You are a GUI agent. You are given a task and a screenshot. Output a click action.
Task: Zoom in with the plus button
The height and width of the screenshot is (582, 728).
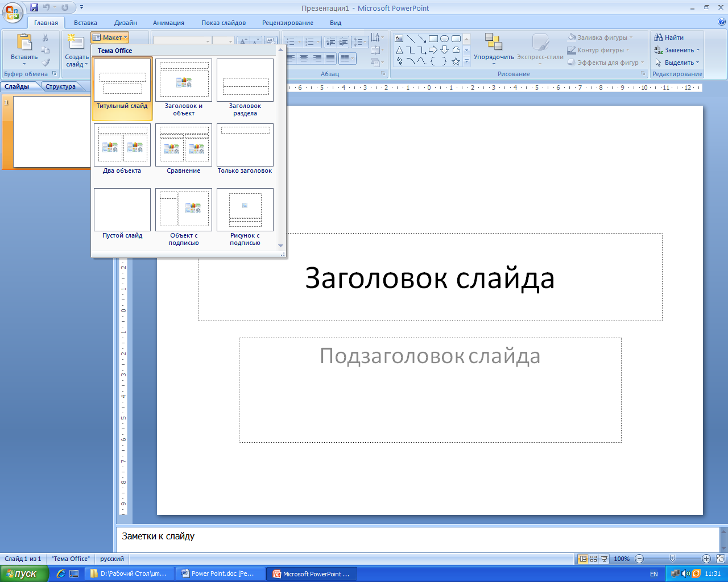(x=706, y=559)
